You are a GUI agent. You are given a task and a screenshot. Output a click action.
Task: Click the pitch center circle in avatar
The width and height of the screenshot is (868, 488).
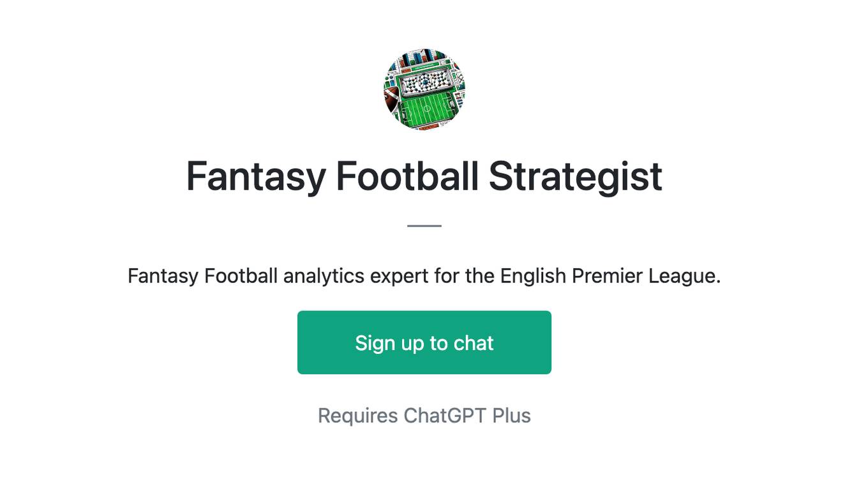pos(427,109)
